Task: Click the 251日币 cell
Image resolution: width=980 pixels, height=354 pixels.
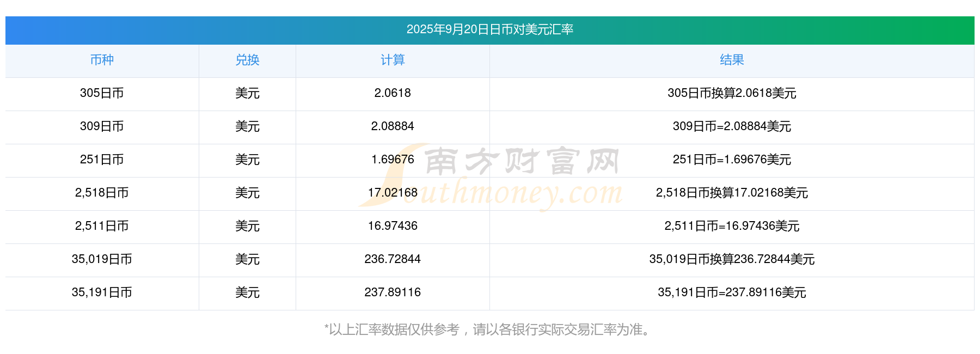Action: point(102,160)
